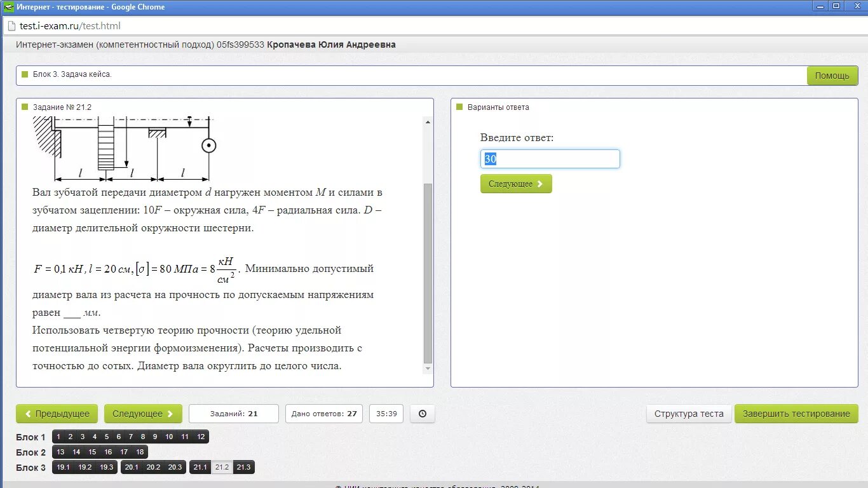
Task: Click the page icon in the address bar
Action: (11, 26)
